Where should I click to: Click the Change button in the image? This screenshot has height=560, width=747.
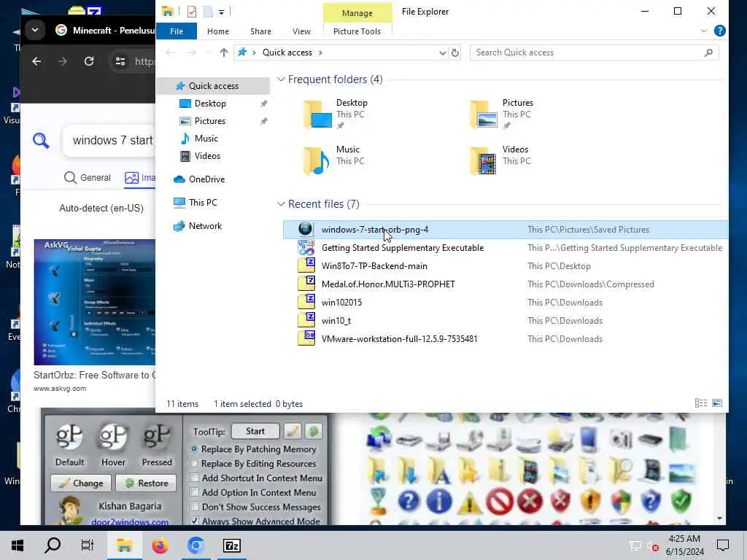coord(81,483)
